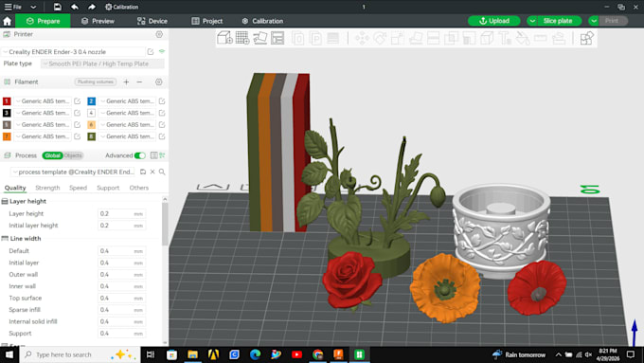Click the Redo arrow
The height and width of the screenshot is (363, 644).
[x=91, y=7]
